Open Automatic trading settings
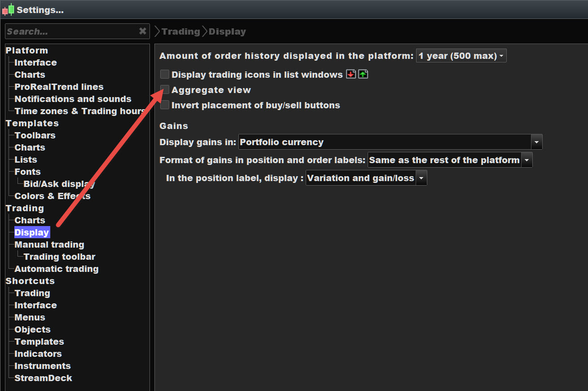 pyautogui.click(x=57, y=269)
